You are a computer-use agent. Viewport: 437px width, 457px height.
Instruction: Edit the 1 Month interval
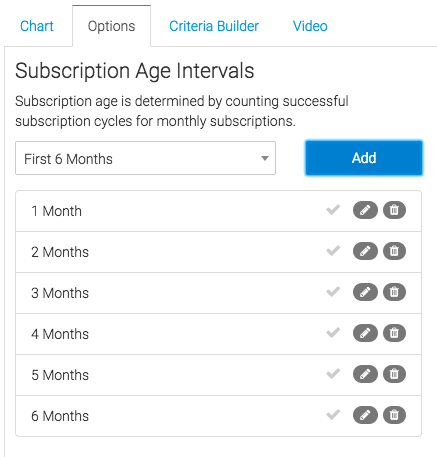pos(365,210)
